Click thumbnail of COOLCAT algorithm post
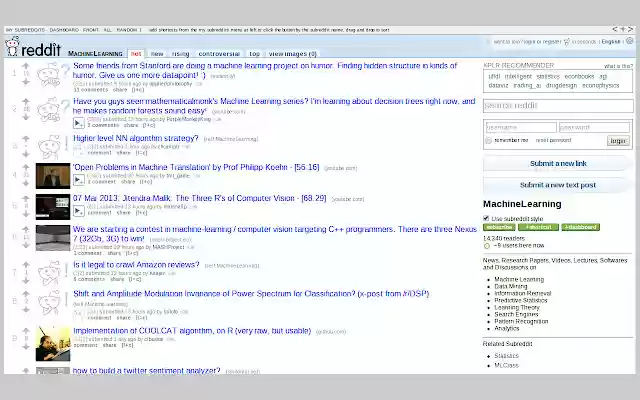This screenshot has width=640, height=400. (x=53, y=344)
